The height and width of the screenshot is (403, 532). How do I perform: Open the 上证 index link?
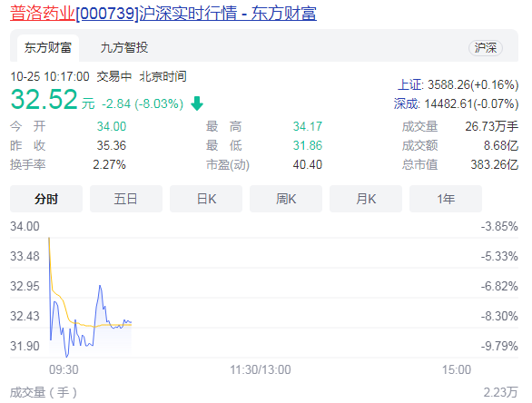coord(409,84)
